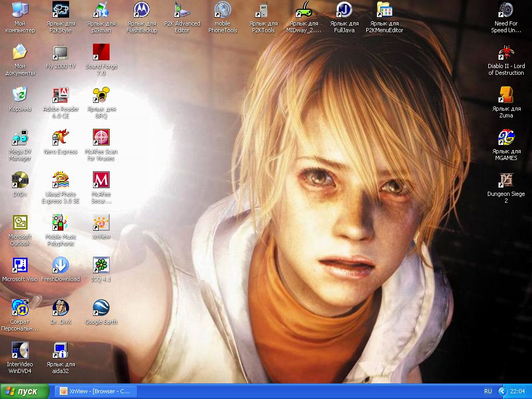The height and width of the screenshot is (399, 532).
Task: Click the XnView desktop icon
Action: coord(101,222)
